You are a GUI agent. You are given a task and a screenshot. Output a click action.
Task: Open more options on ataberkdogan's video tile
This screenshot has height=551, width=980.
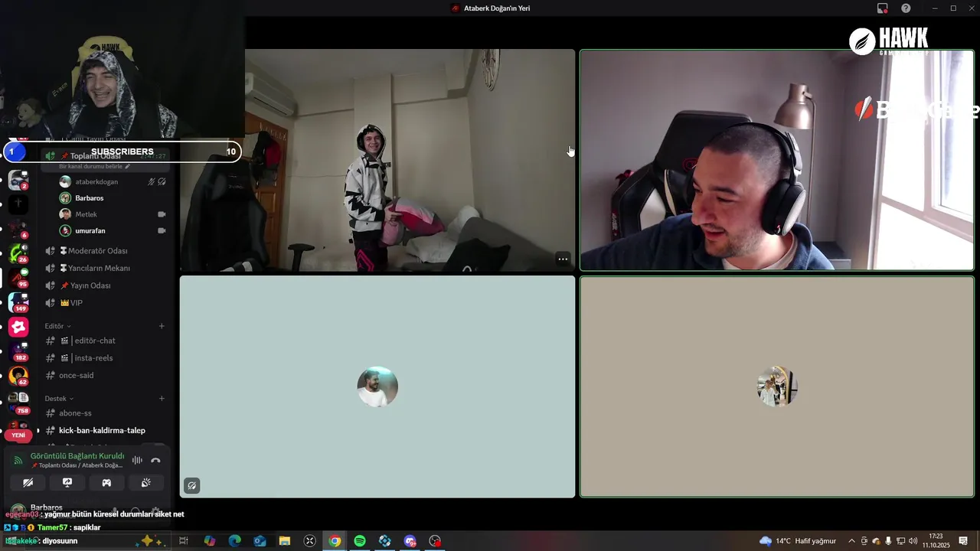[x=563, y=259]
